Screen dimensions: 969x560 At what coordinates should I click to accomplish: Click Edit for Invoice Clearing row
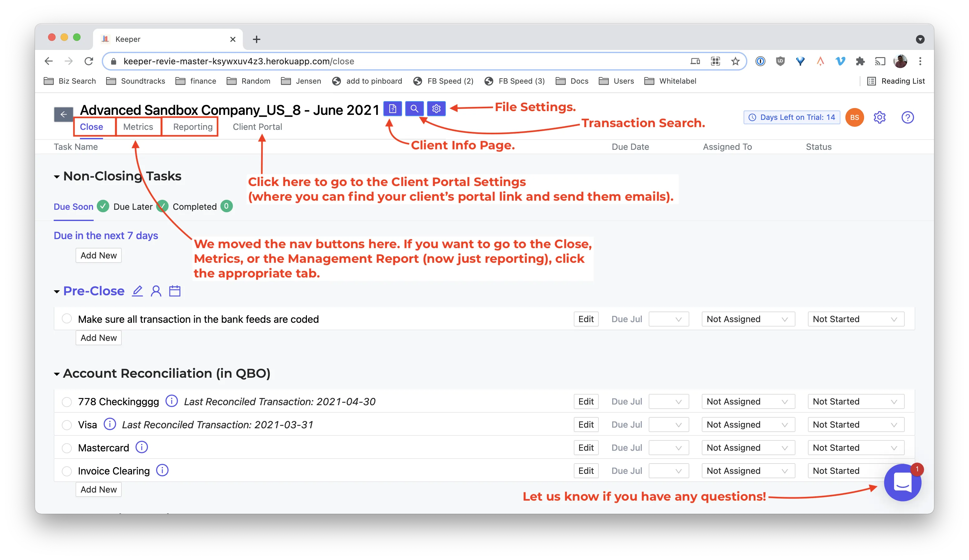point(586,471)
